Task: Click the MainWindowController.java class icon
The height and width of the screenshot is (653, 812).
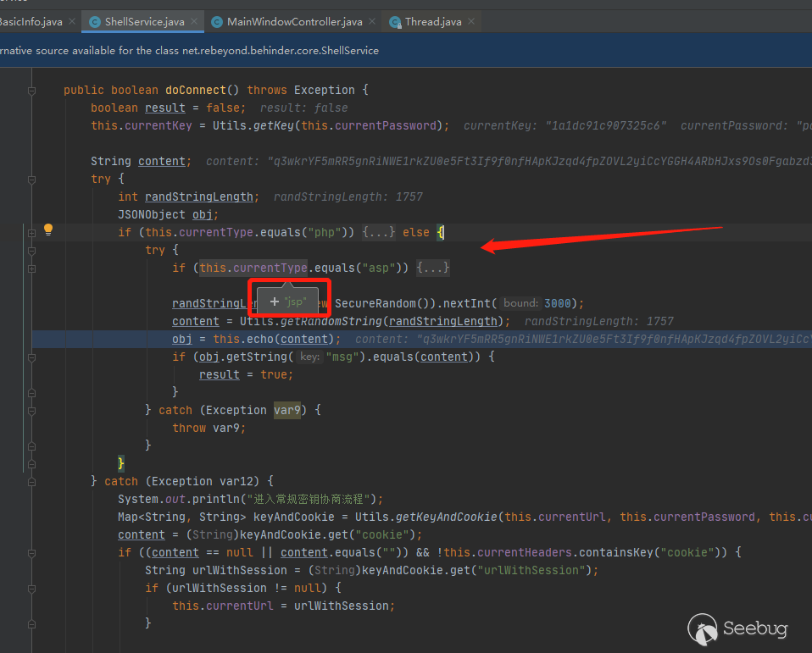Action: point(217,22)
